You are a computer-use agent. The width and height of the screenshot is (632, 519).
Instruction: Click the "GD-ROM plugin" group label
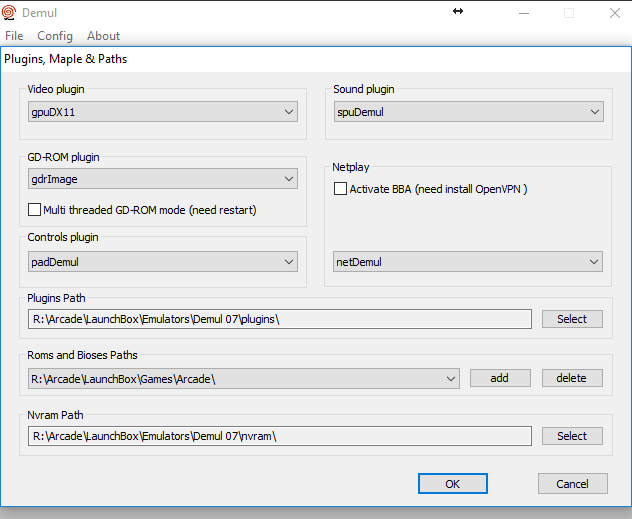pos(63,157)
